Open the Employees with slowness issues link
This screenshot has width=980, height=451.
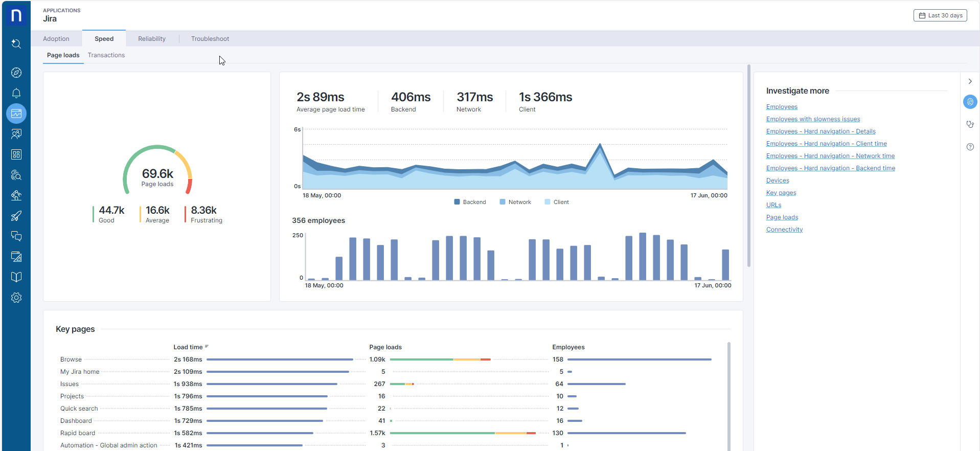(x=813, y=119)
